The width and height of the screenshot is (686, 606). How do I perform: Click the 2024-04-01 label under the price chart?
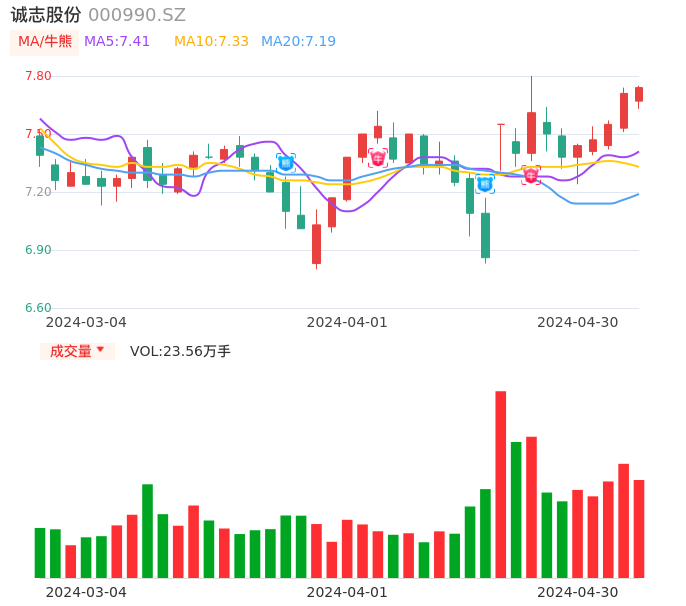[347, 322]
